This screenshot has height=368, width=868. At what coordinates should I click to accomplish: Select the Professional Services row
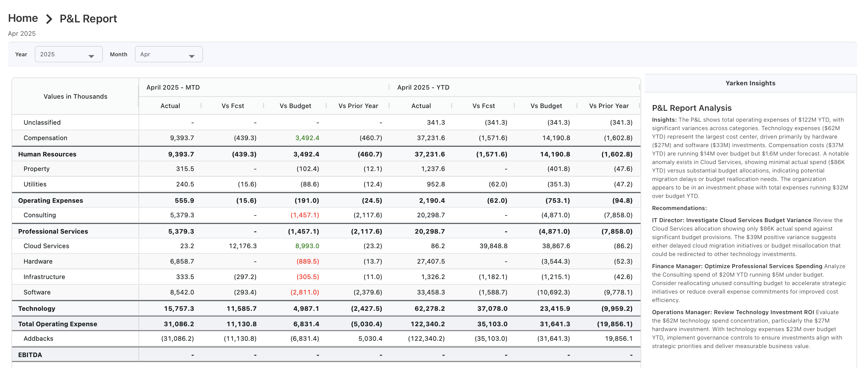point(53,232)
